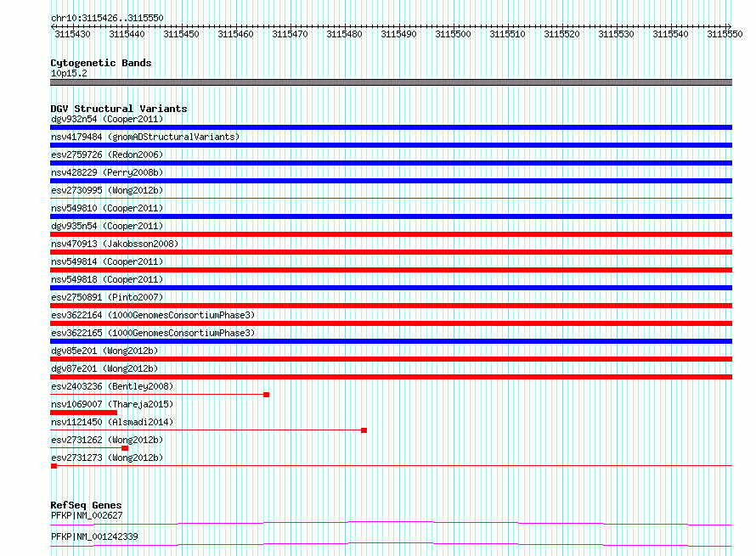Click the red end block of nsv1121450
Viewport: 756px width, 556px height.
point(364,430)
